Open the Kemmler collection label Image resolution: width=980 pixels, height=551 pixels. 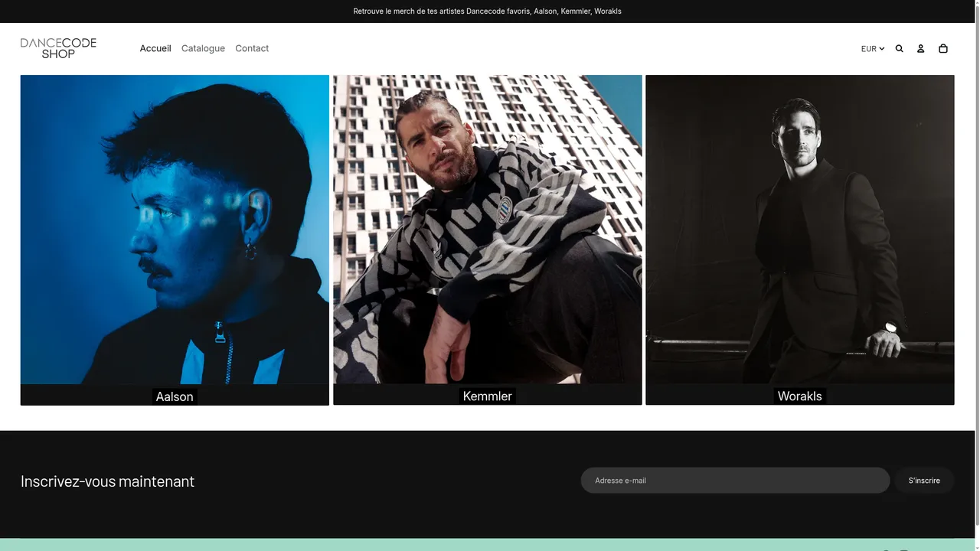(x=487, y=396)
